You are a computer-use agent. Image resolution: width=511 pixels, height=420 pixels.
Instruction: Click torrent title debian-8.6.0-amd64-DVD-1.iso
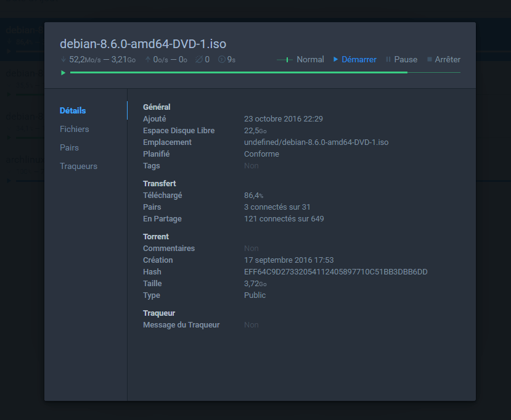pos(143,44)
